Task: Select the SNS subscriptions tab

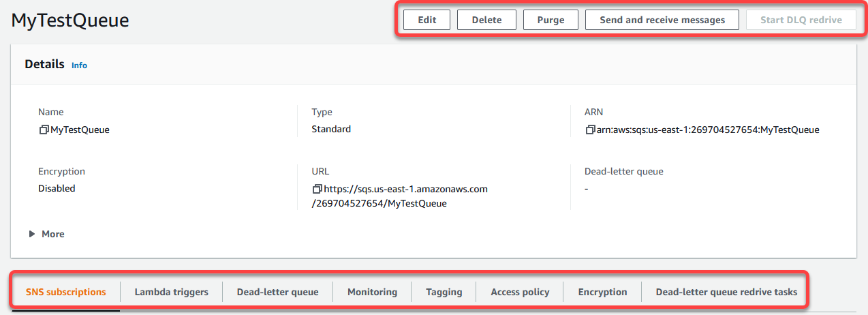Action: [66, 292]
